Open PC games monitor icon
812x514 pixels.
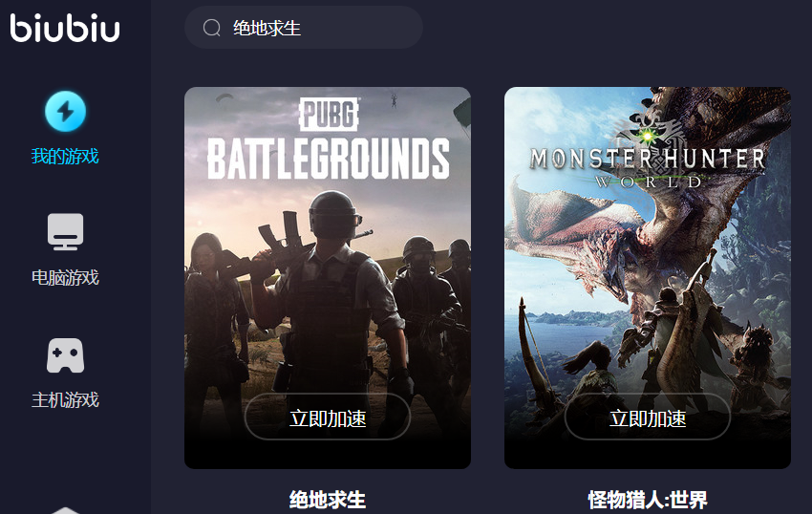pyautogui.click(x=65, y=231)
